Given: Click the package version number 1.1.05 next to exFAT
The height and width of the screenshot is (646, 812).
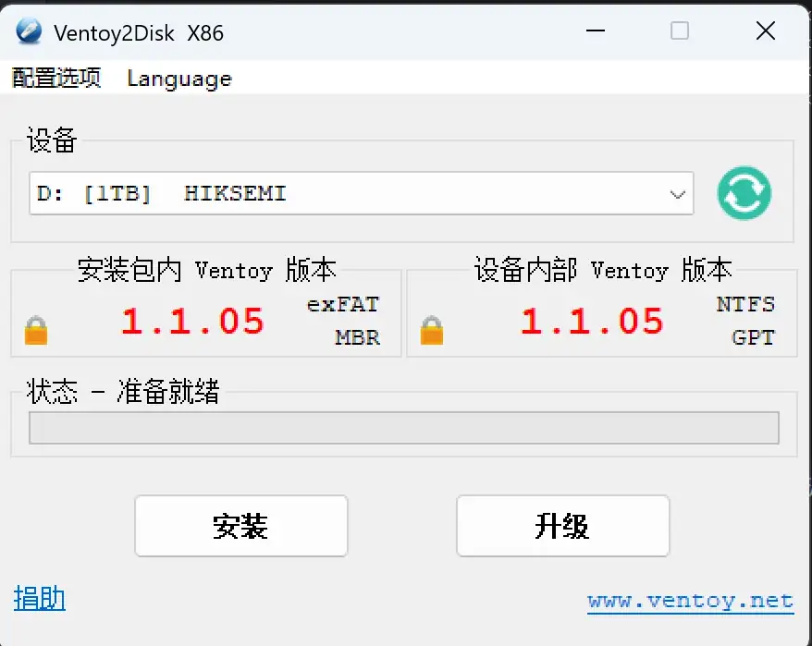Looking at the screenshot, I should pos(192,322).
